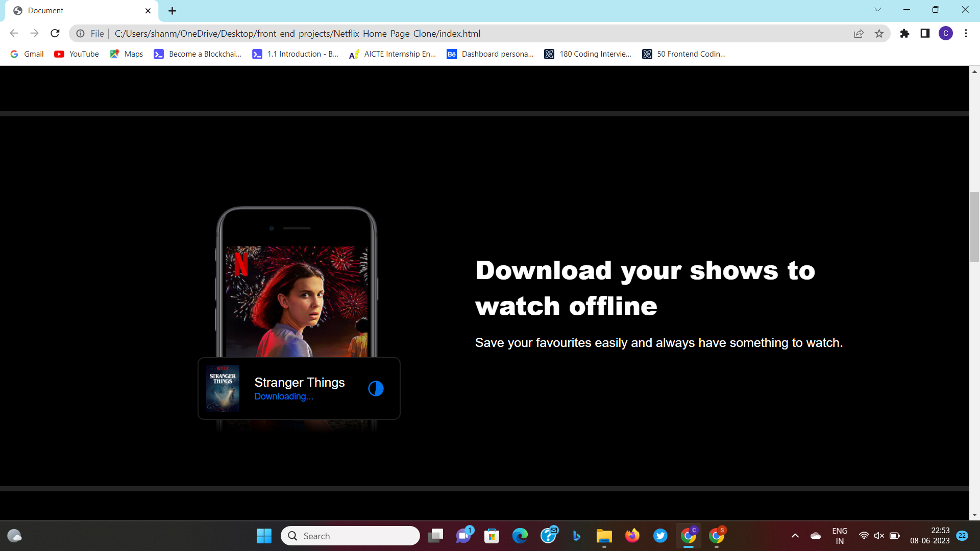Click the taskbar Search box

click(x=350, y=536)
